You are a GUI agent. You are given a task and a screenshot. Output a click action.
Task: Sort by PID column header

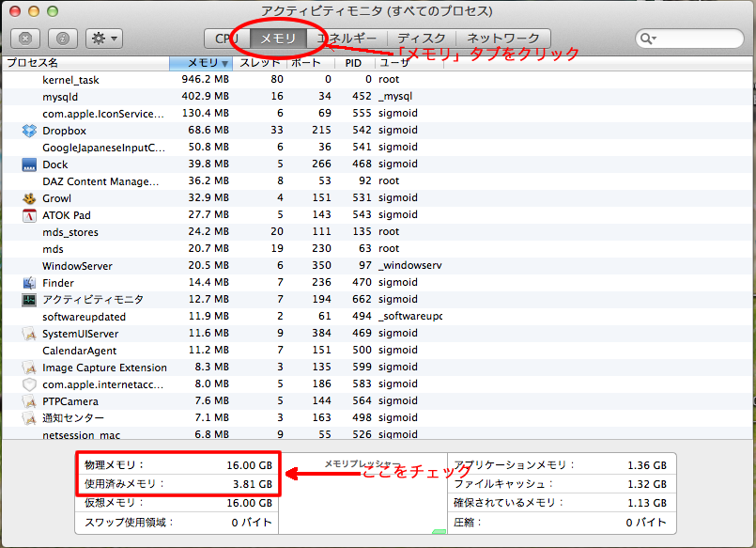tap(354, 63)
